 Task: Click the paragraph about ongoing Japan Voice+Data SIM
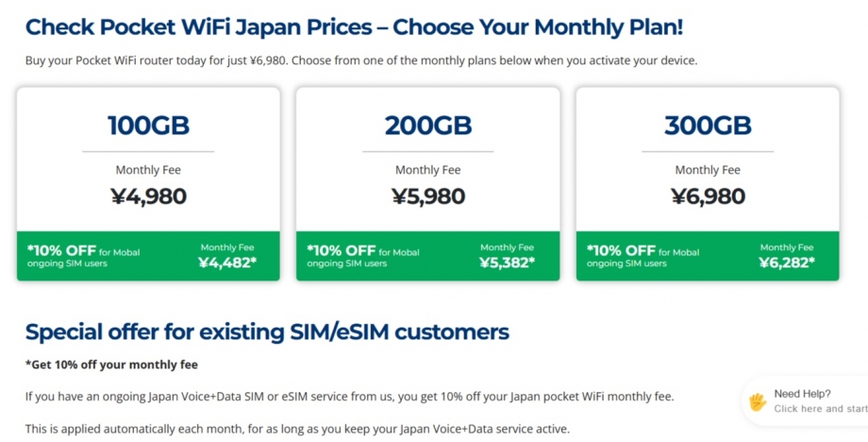349,396
